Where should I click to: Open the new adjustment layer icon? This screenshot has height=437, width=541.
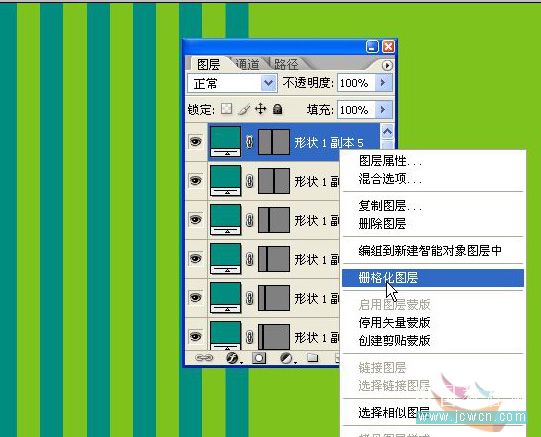(x=286, y=358)
